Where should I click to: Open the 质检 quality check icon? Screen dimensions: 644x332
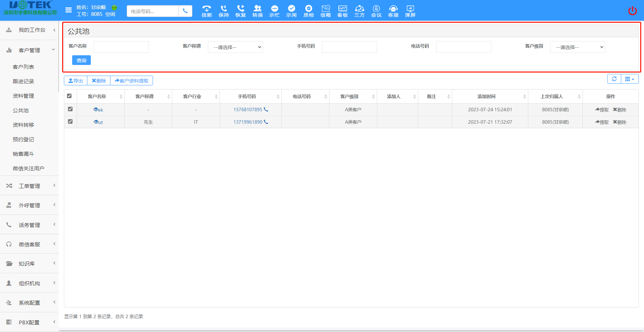click(308, 11)
